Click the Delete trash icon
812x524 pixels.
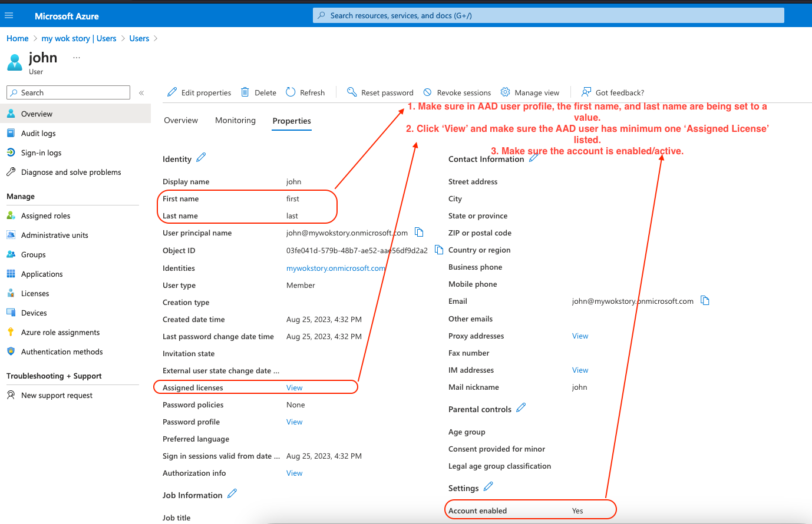pos(245,92)
